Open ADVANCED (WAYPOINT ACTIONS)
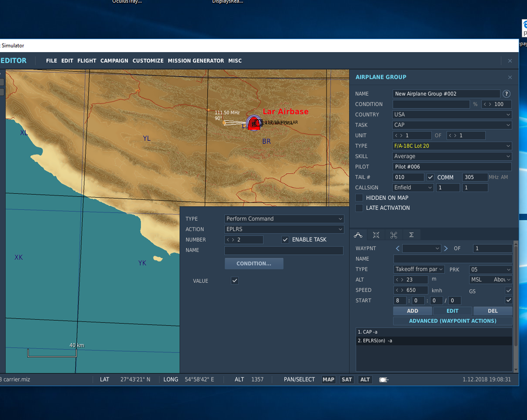527x420 pixels. pyautogui.click(x=452, y=320)
